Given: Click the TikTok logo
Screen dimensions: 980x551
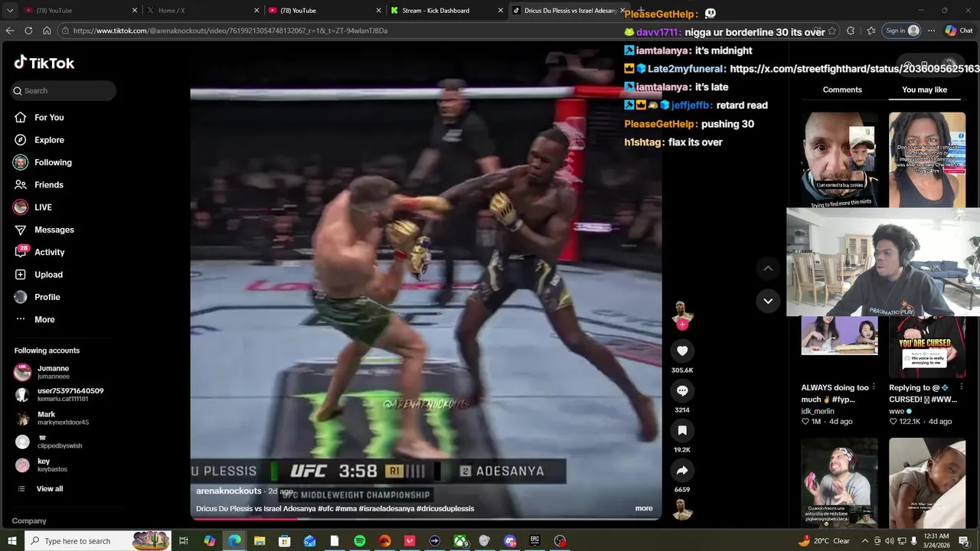Looking at the screenshot, I should pyautogui.click(x=44, y=63).
